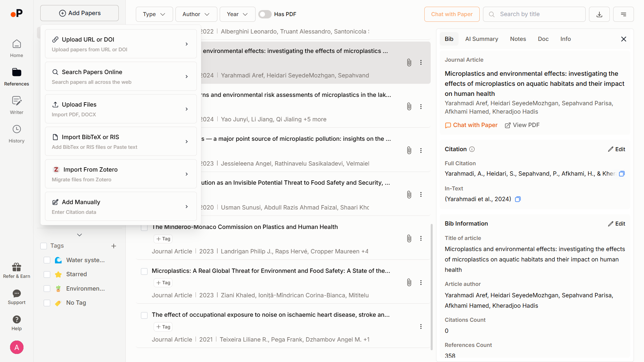Image resolution: width=644 pixels, height=362 pixels.
Task: Copy the full citation text
Action: (622, 174)
